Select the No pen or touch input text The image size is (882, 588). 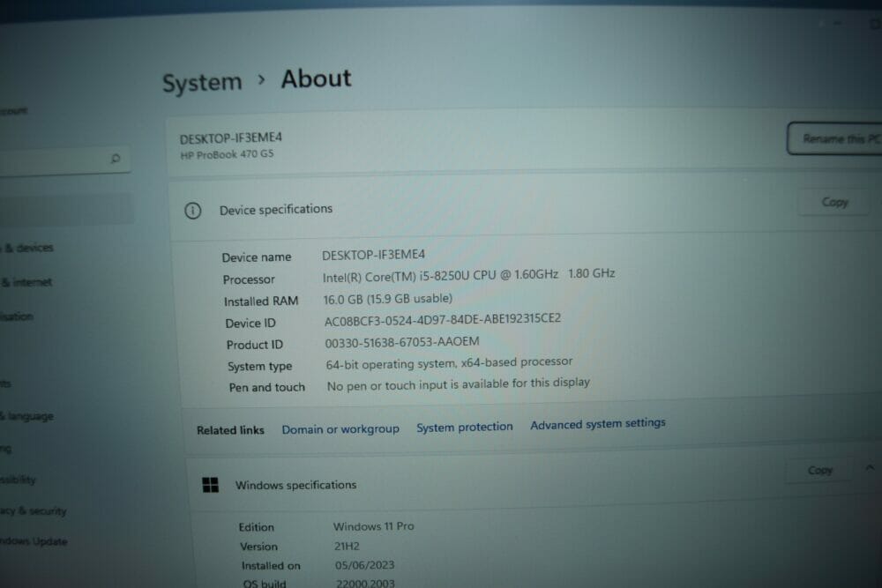point(459,384)
